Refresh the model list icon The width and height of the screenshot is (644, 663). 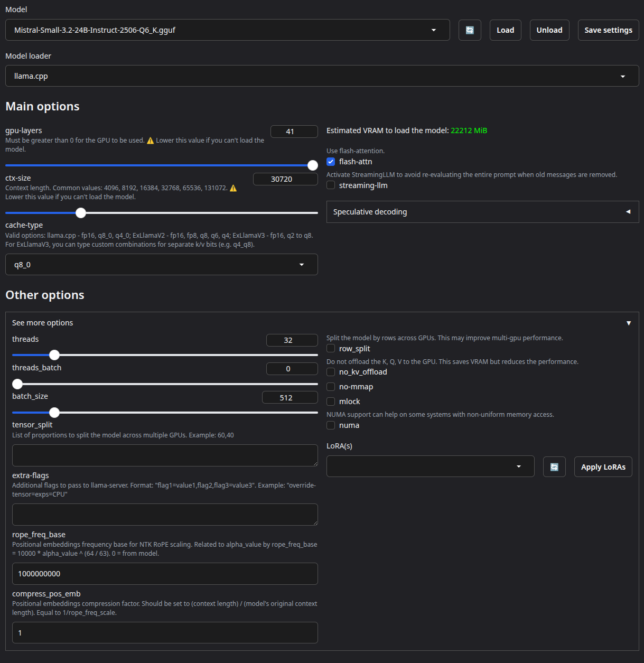click(x=470, y=30)
